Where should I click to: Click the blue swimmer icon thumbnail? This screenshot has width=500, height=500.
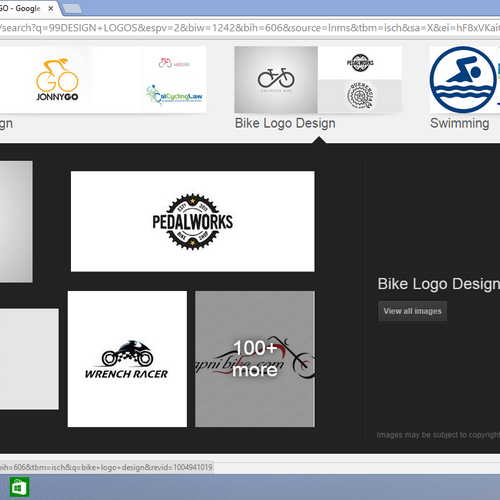click(463, 80)
